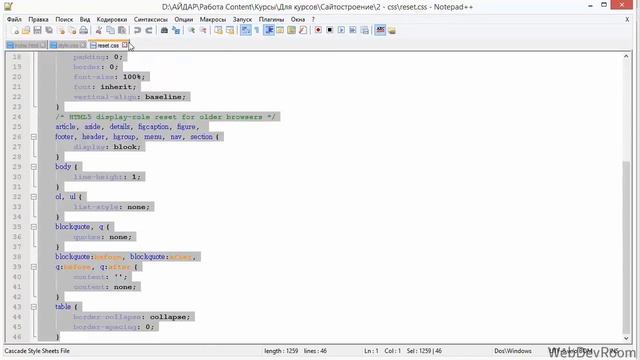Screen dimensions: 640x360
Task: Zoom in using toolbar icon
Action: (191, 30)
